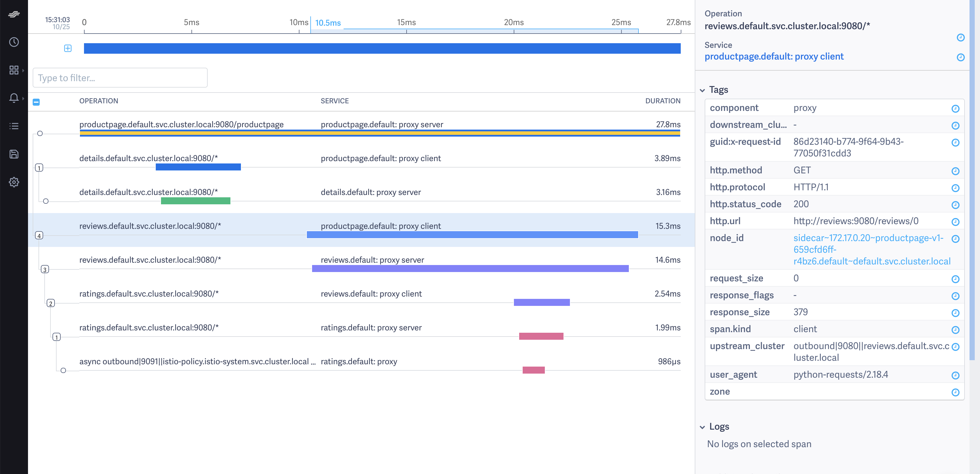The width and height of the screenshot is (980, 474).
Task: Open the dashboards grid sidebar icon
Action: [14, 70]
